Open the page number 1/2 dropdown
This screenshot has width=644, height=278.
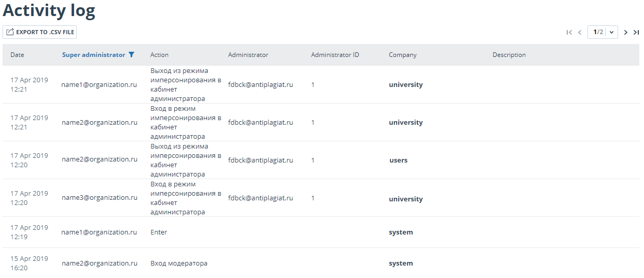click(603, 32)
